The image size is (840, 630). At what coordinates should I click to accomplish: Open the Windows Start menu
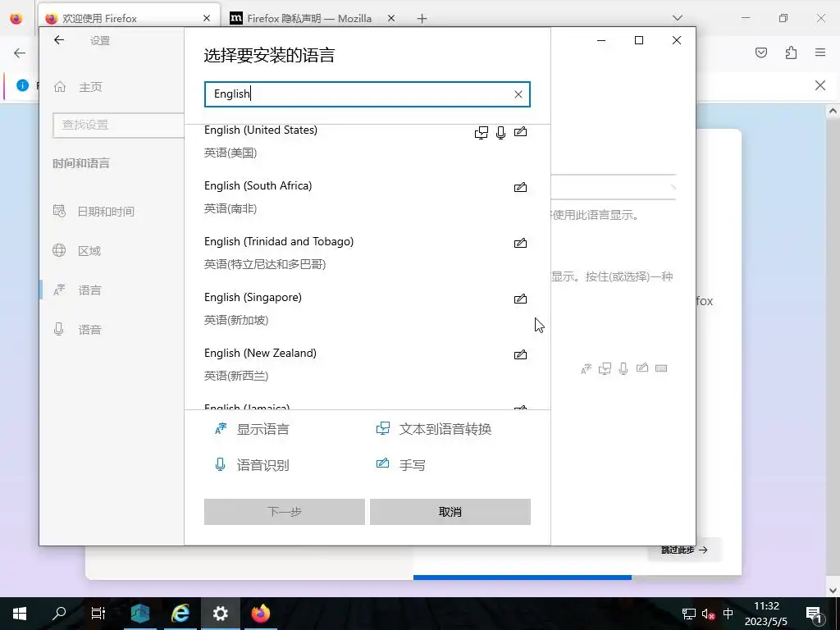point(20,614)
